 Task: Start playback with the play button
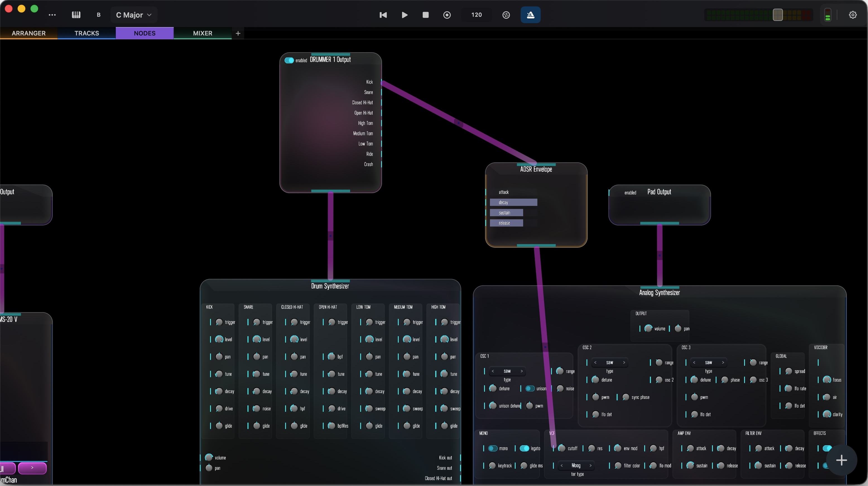click(x=405, y=15)
